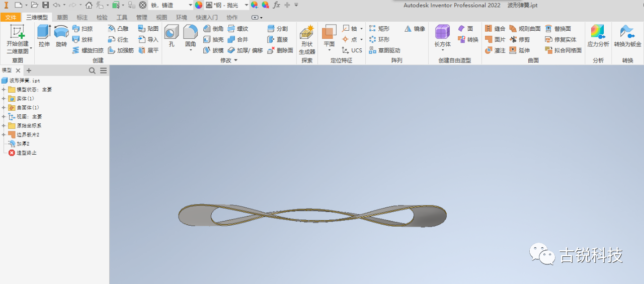The height and width of the screenshot is (284, 644).
Task: Start 开始创建二维草图 sketch tool
Action: [x=17, y=39]
